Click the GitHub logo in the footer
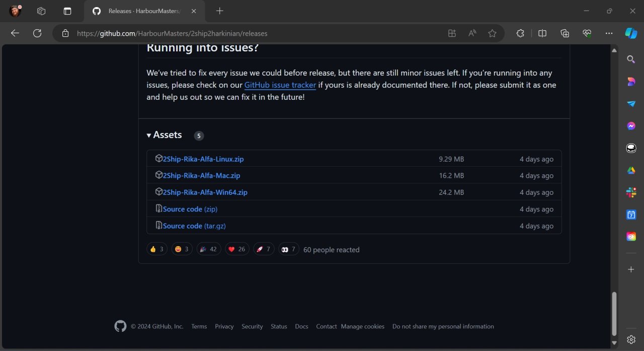 pyautogui.click(x=120, y=326)
